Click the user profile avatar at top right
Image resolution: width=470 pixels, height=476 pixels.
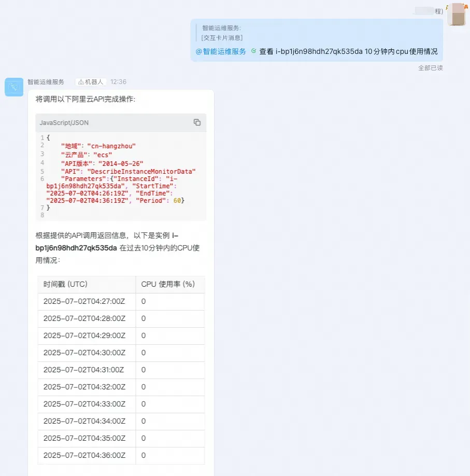458,15
